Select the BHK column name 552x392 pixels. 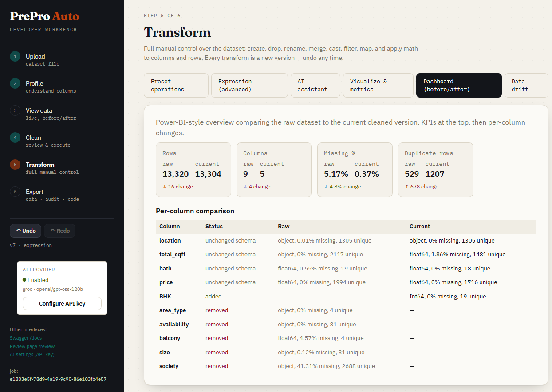click(x=166, y=296)
